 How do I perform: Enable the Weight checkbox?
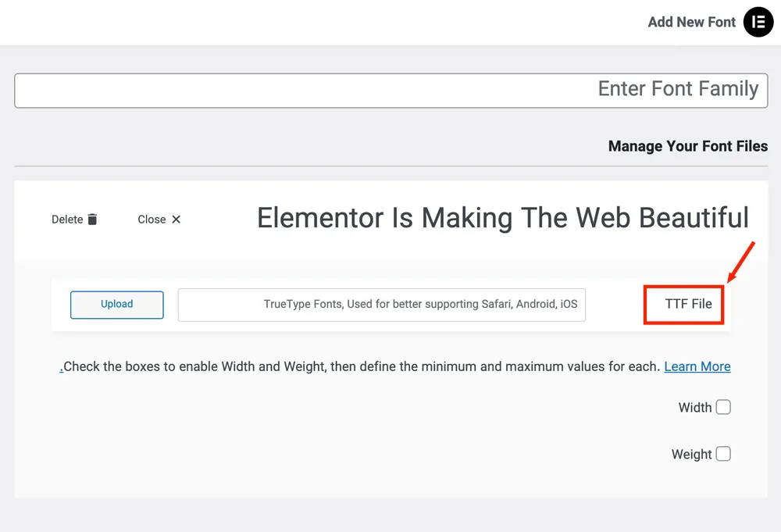723,454
